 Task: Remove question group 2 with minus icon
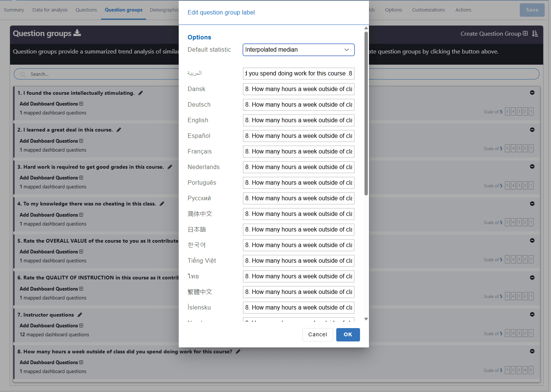click(x=532, y=130)
